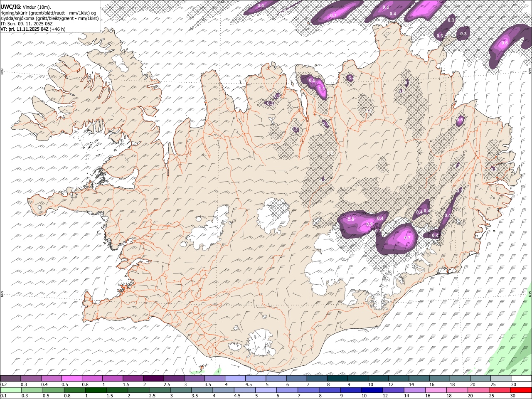Click the '0.1' label under the bottom legend row

pos(3,396)
